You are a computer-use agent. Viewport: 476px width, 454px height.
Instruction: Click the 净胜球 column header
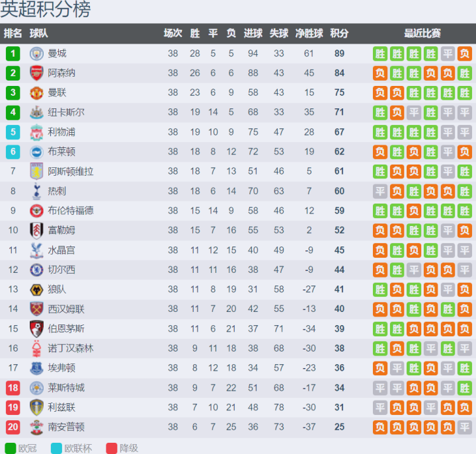tap(309, 34)
